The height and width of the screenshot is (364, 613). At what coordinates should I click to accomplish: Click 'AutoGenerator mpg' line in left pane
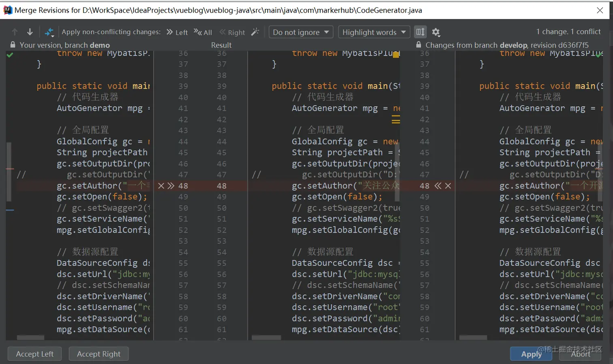click(x=103, y=108)
